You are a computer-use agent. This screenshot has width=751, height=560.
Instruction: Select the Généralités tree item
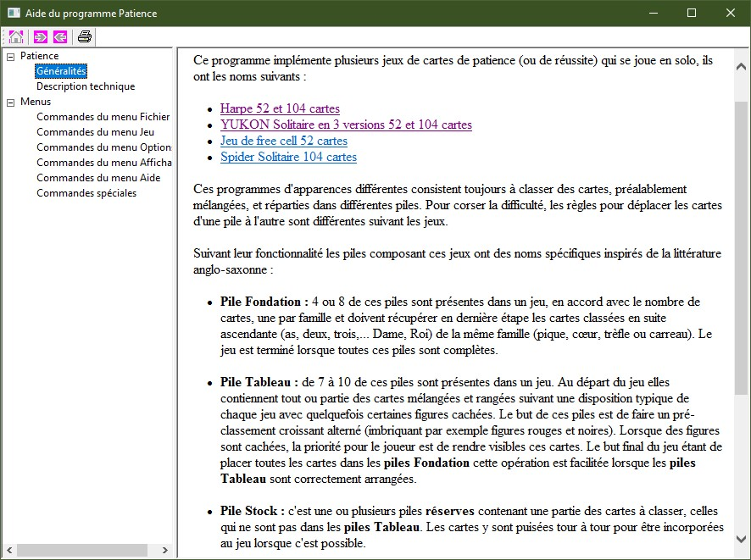[x=61, y=71]
